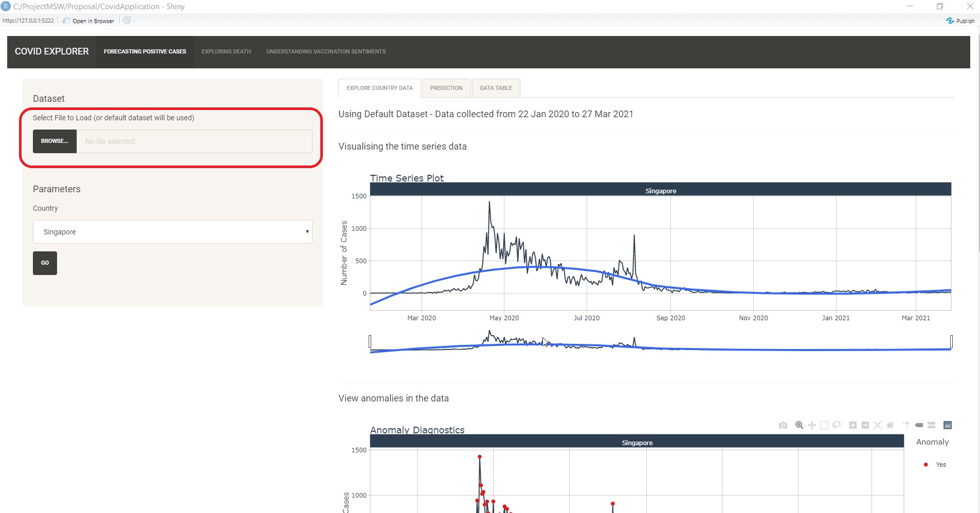Click the 'No file selected' field

194,141
